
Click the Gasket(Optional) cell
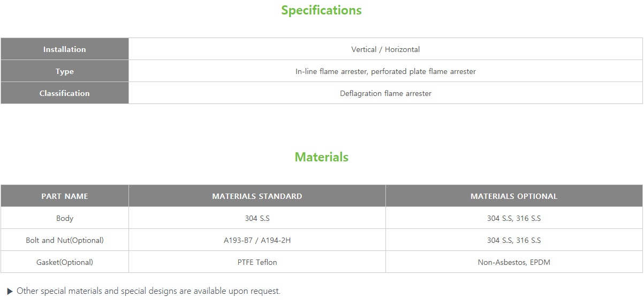(65, 262)
